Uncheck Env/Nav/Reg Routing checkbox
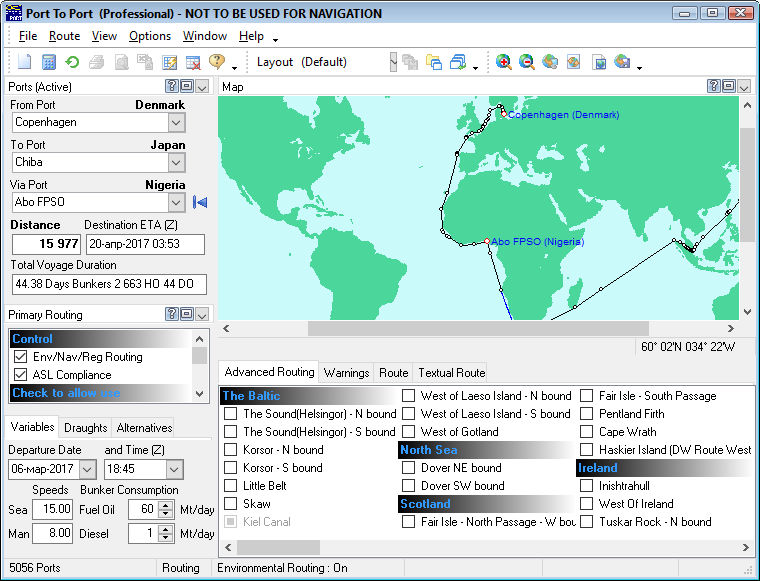 coord(20,357)
